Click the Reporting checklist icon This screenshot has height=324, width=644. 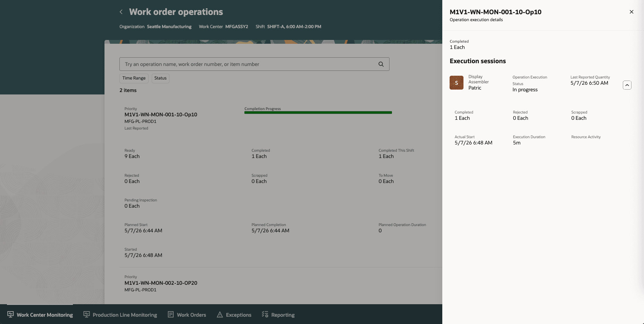click(x=265, y=314)
